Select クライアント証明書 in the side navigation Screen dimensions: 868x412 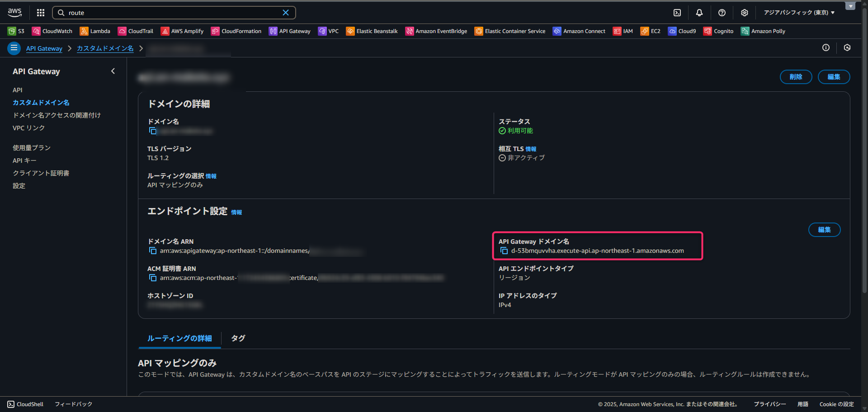41,173
